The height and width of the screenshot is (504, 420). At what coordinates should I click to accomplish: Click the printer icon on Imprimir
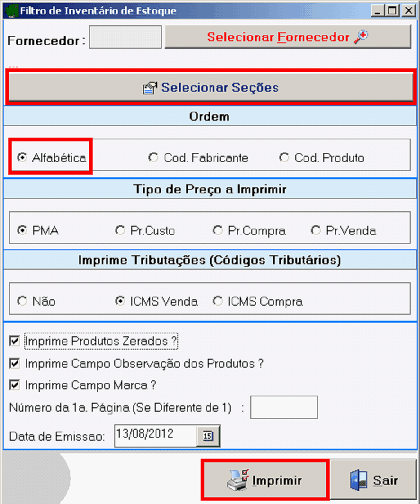237,480
